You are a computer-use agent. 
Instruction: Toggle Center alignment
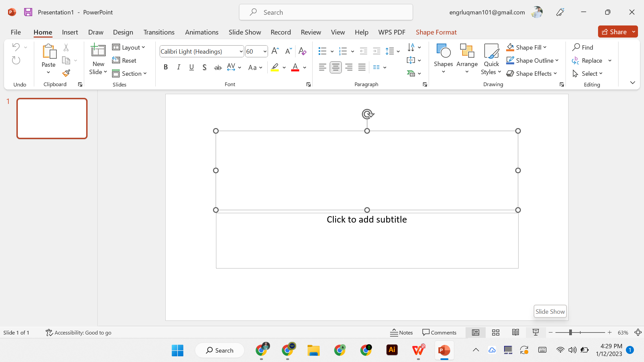click(336, 67)
